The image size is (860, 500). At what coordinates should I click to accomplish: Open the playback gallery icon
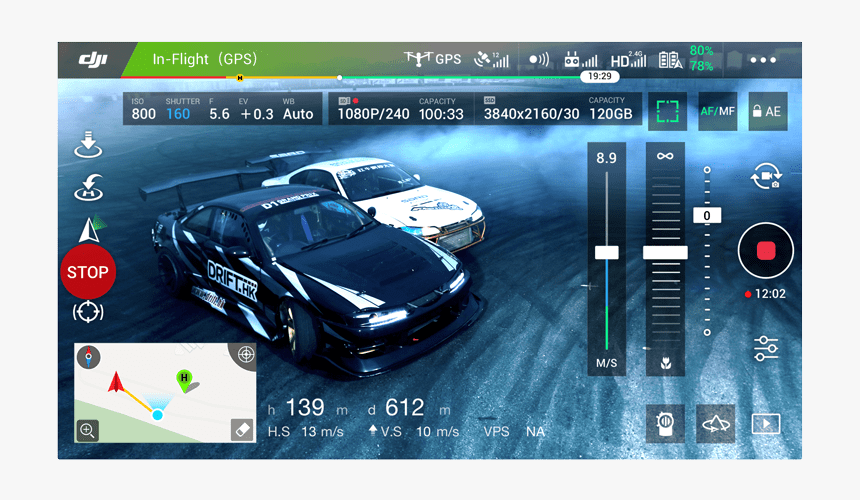[x=766, y=424]
